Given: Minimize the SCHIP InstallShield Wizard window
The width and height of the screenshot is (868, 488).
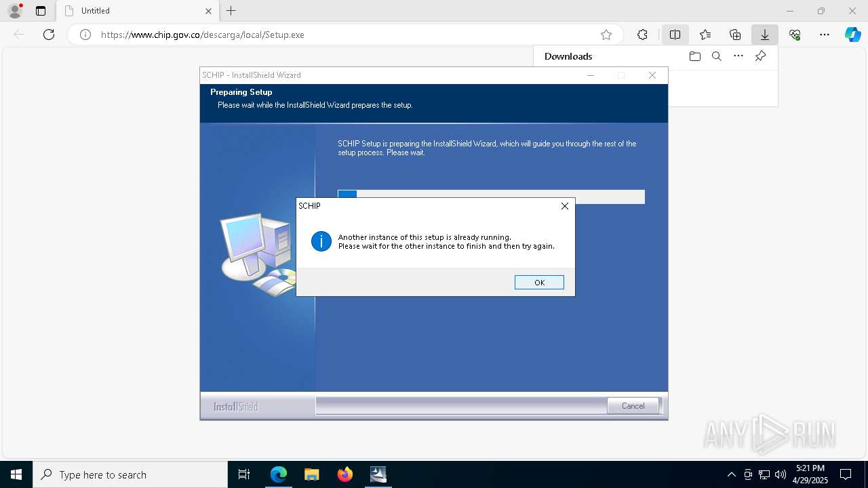Looking at the screenshot, I should (x=590, y=75).
